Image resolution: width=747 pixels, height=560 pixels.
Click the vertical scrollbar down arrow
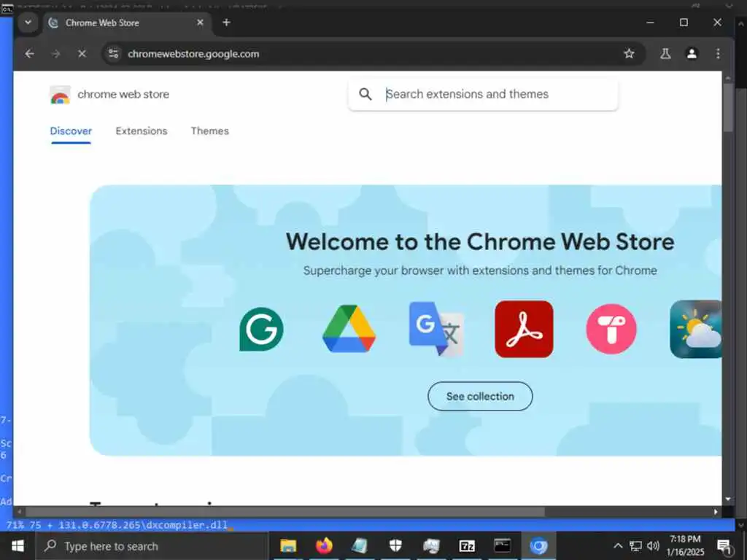click(728, 499)
